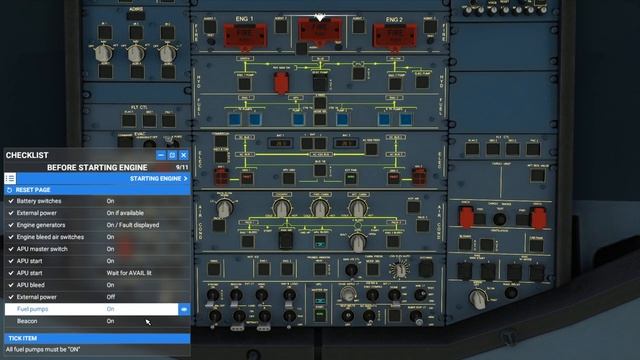
Task: Turn on left tank fuel pump 2
Action: tap(255, 119)
